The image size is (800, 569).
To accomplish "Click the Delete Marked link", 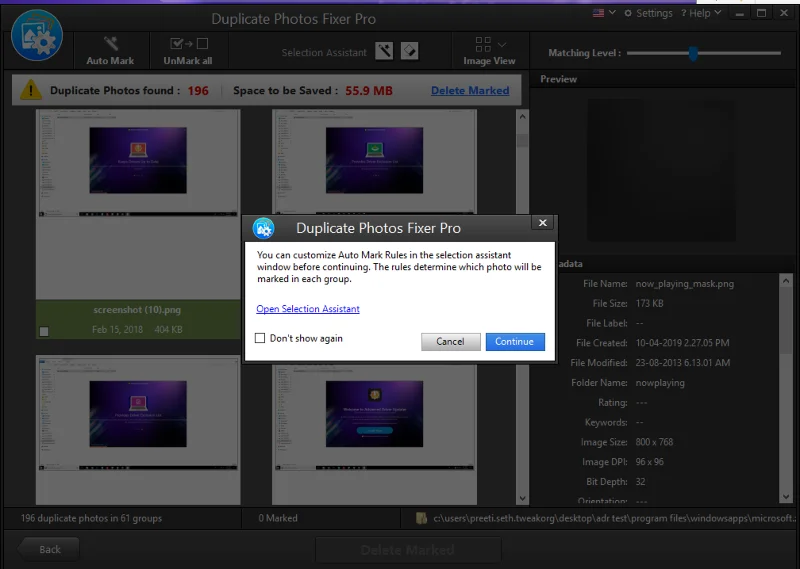I will point(470,90).
